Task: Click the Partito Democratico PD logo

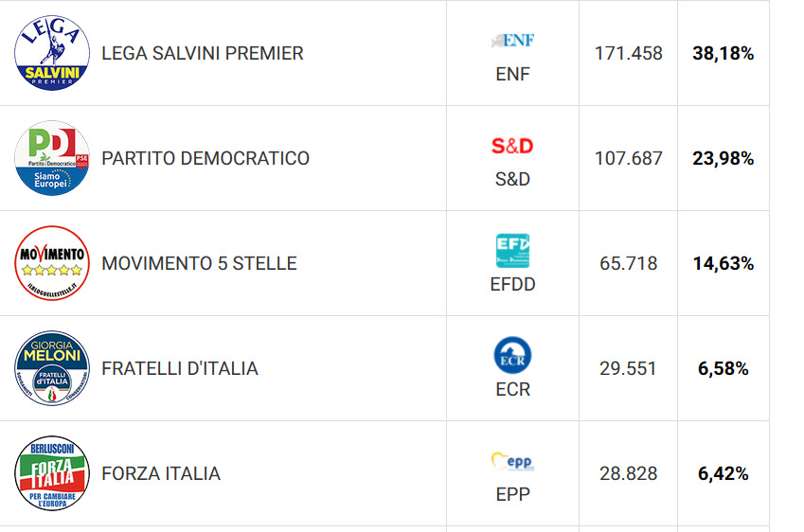Action: 52,158
